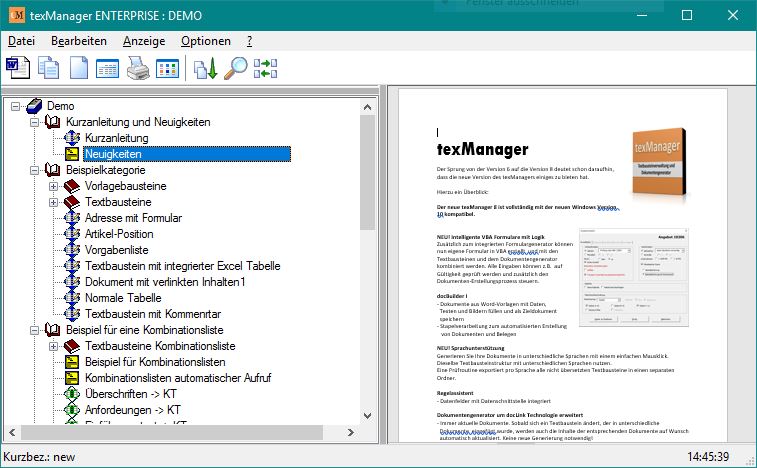
Task: Select Textbaustein mit integrierter Excel Tabelle
Action: pyautogui.click(x=182, y=266)
